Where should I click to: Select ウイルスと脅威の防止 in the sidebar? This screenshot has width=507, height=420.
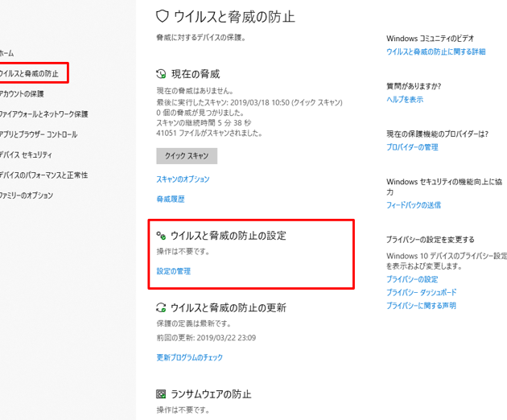pos(29,73)
